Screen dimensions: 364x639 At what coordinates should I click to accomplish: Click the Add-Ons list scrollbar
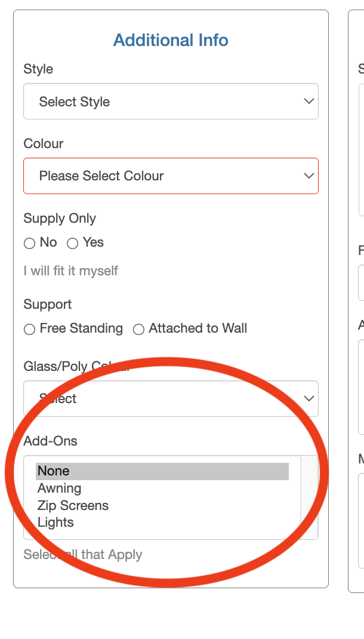click(309, 496)
